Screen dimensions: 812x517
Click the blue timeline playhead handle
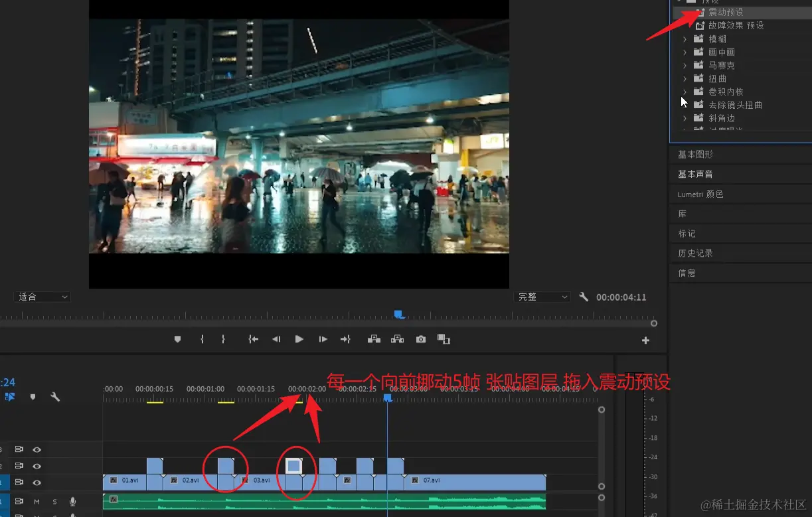pyautogui.click(x=388, y=398)
